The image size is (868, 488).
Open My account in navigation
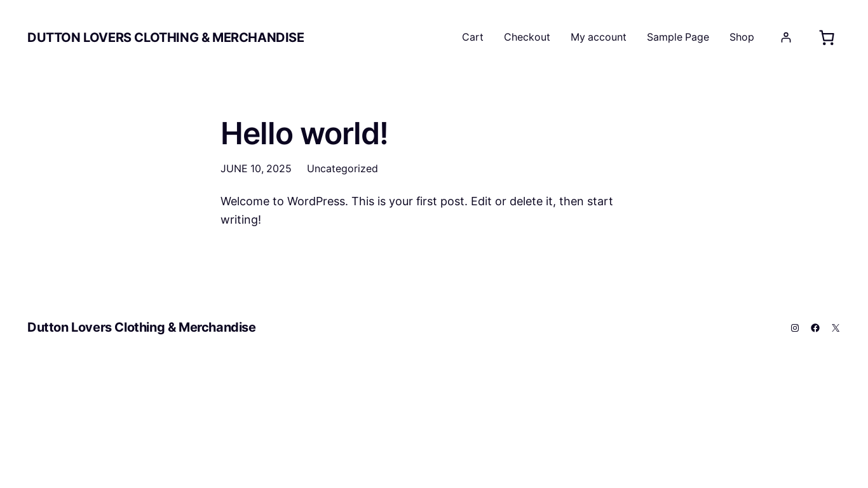(x=599, y=37)
